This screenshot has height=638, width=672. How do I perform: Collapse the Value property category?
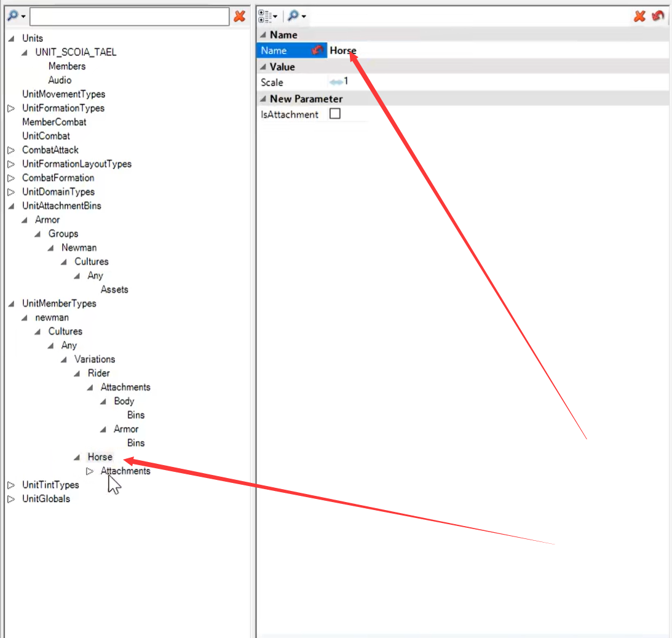(263, 67)
